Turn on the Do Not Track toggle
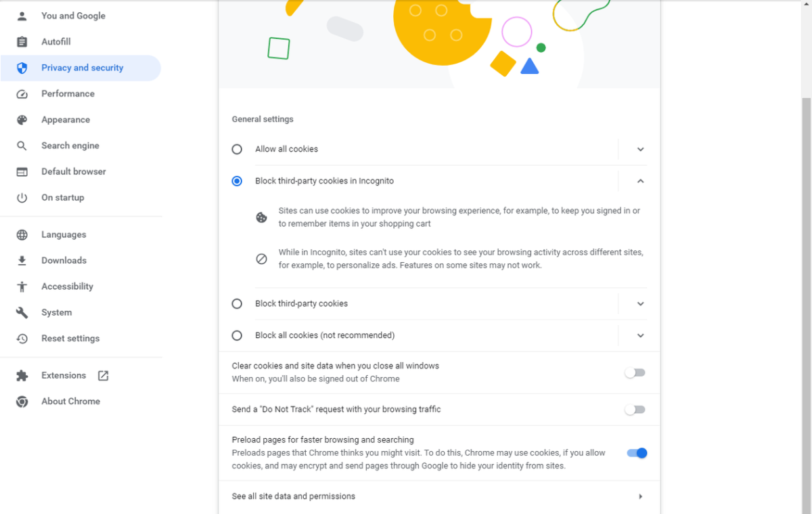Image resolution: width=812 pixels, height=514 pixels. tap(635, 410)
